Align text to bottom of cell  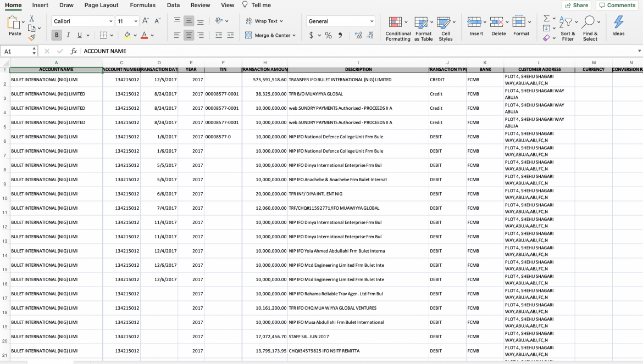click(201, 21)
